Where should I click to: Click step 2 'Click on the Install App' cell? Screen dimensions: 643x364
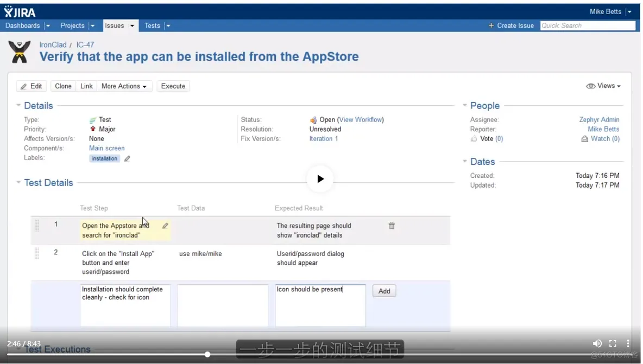click(x=118, y=263)
